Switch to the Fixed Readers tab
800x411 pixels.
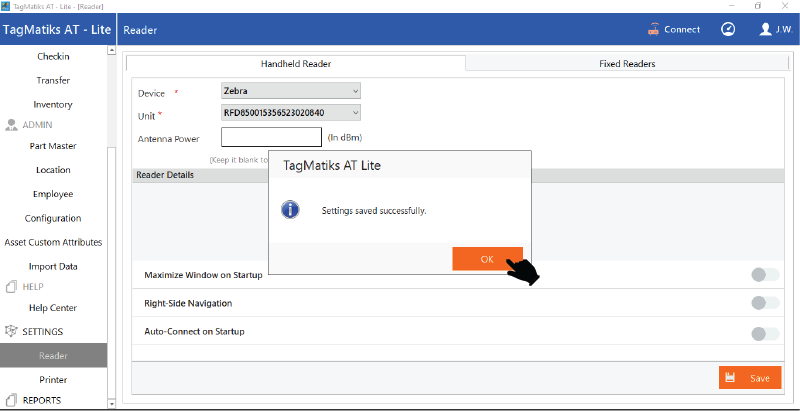(627, 63)
